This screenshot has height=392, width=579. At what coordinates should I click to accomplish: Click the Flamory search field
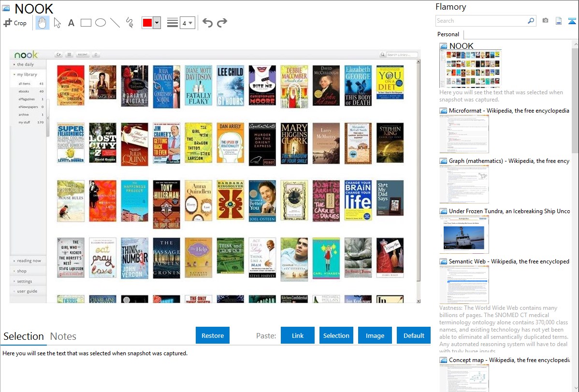pos(481,21)
